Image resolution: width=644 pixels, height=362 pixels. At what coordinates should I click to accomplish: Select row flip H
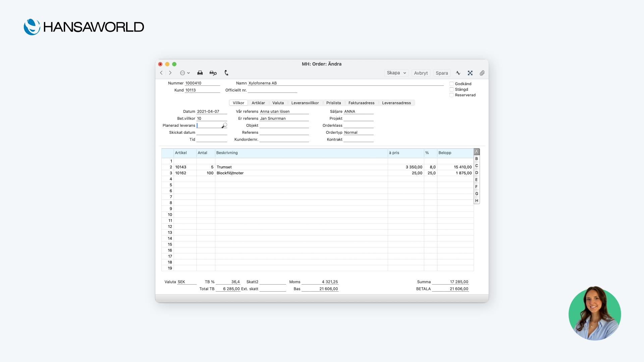point(477,201)
